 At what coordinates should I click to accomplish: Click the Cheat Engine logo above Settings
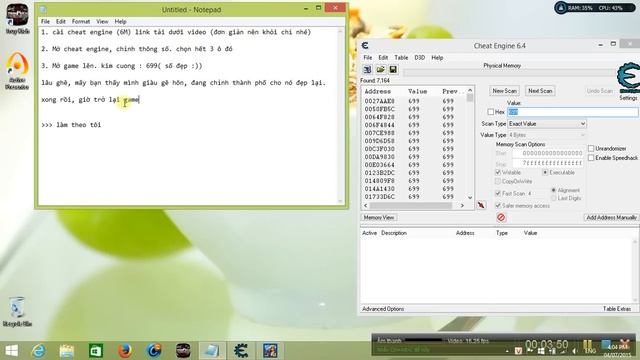tap(629, 78)
